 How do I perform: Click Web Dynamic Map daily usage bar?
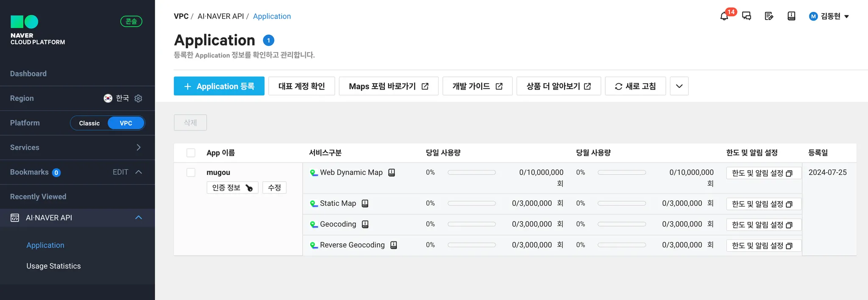472,172
